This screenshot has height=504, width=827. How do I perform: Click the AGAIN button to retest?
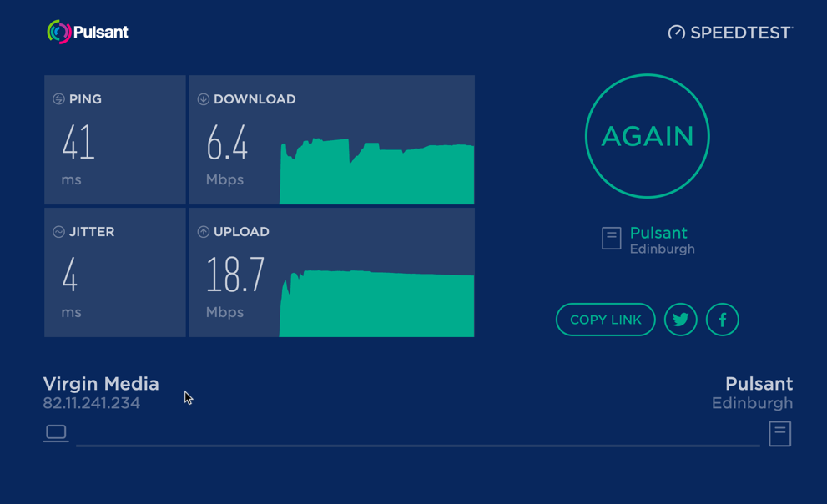coord(647,136)
